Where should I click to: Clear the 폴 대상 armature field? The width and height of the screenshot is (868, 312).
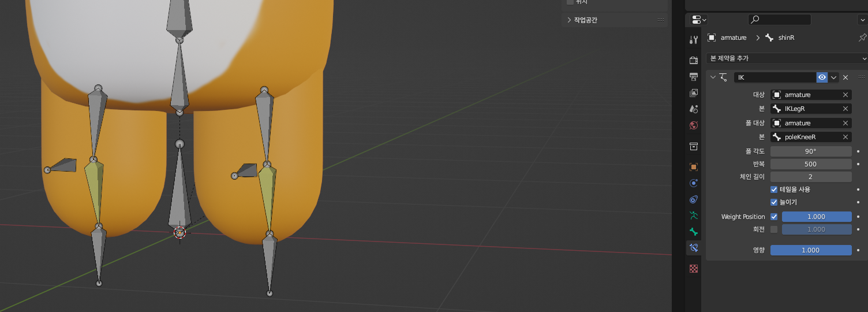coord(845,123)
